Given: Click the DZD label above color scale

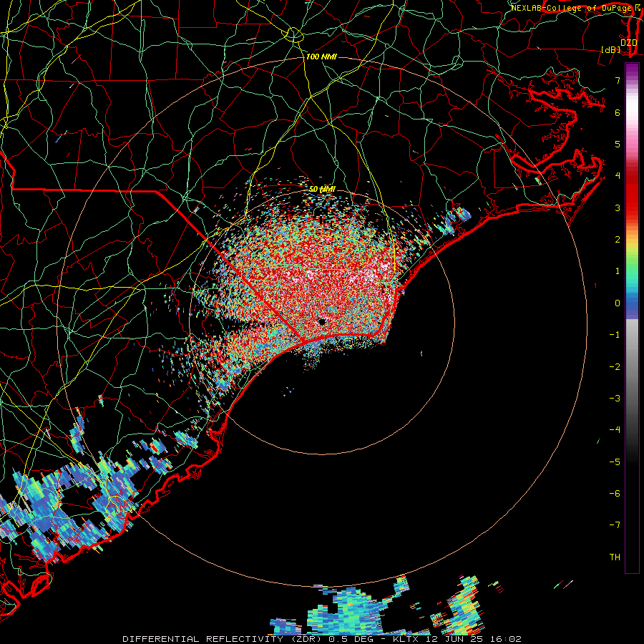Looking at the screenshot, I should 628,43.
